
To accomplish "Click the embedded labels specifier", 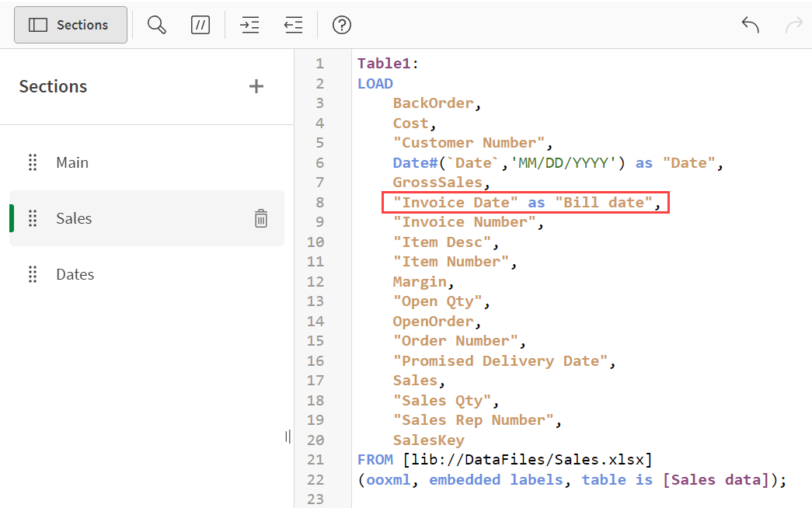I will click(x=496, y=479).
